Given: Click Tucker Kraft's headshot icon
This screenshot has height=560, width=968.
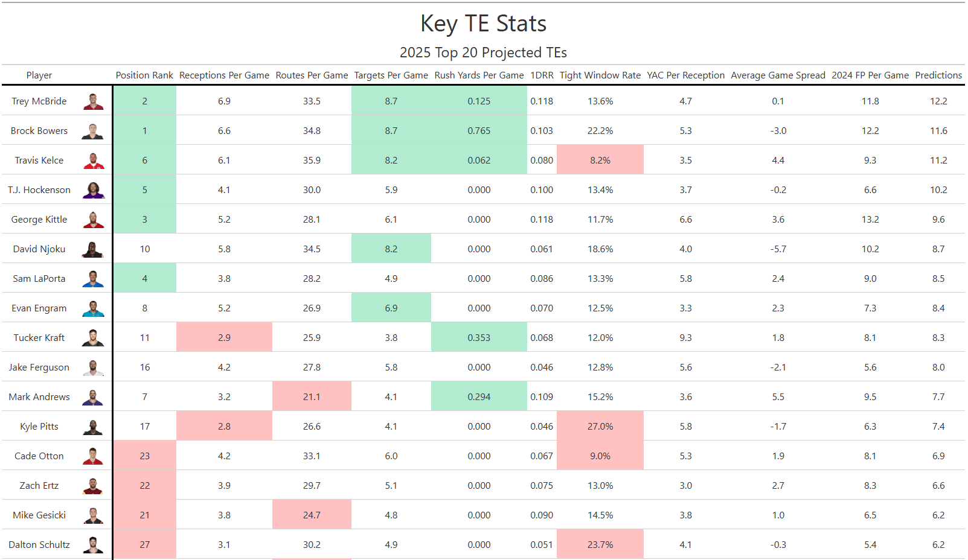Looking at the screenshot, I should [93, 338].
